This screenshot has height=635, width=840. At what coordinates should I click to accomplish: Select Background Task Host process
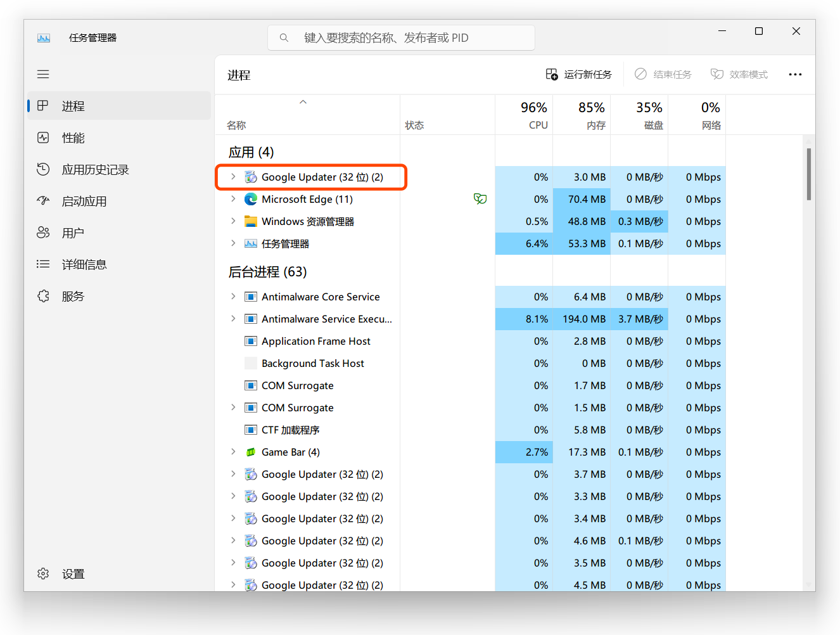coord(312,363)
